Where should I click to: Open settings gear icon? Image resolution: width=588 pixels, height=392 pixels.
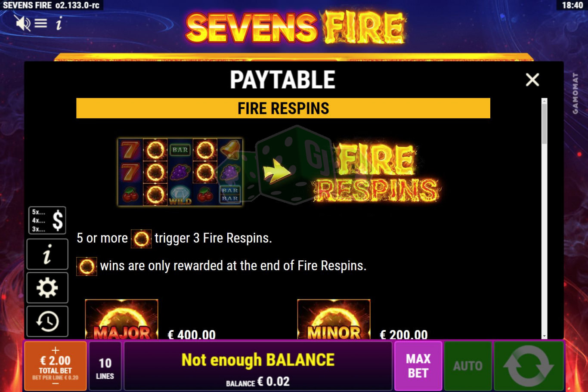[47, 288]
